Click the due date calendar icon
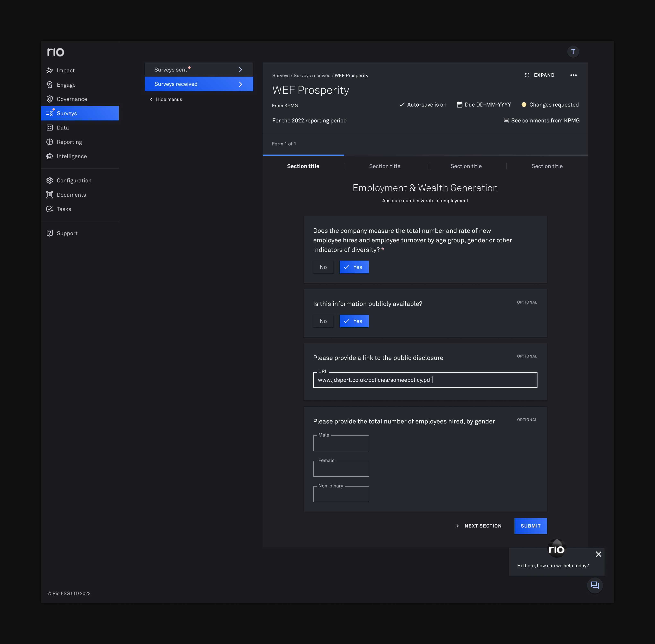Image resolution: width=655 pixels, height=644 pixels. [459, 104]
